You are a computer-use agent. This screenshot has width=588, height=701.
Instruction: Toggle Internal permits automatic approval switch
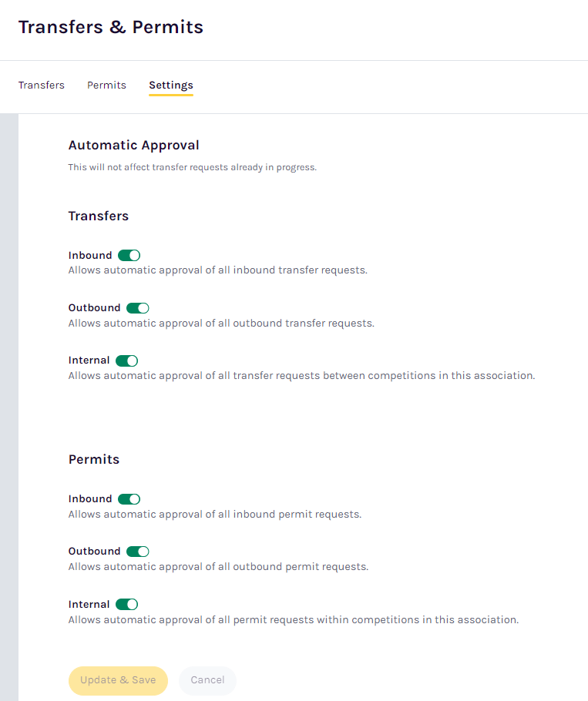126,605
